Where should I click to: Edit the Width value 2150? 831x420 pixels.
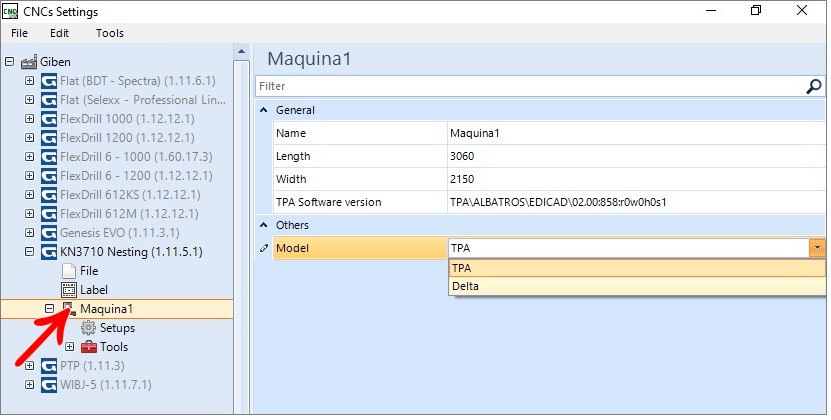(636, 179)
